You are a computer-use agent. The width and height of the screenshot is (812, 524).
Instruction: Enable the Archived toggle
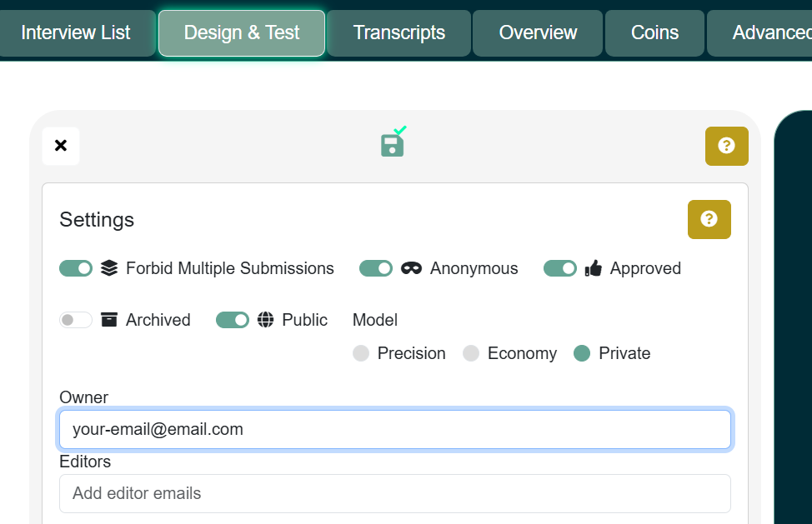coord(76,320)
